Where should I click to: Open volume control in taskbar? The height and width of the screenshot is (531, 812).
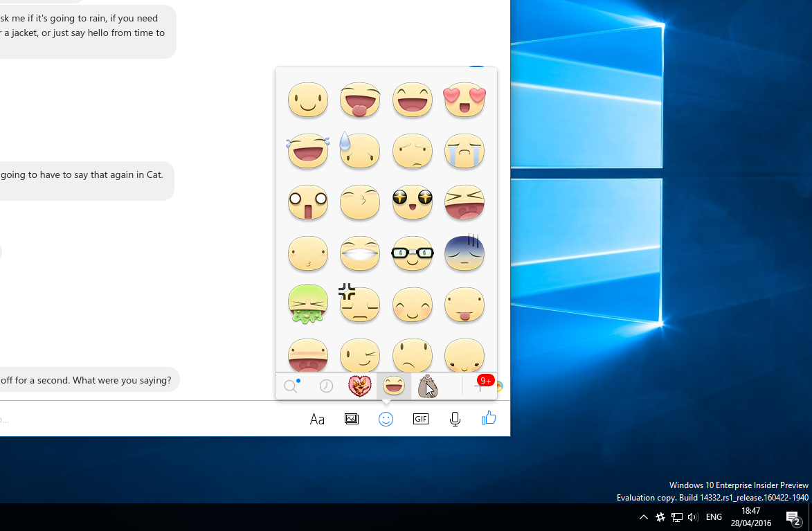coord(693,517)
